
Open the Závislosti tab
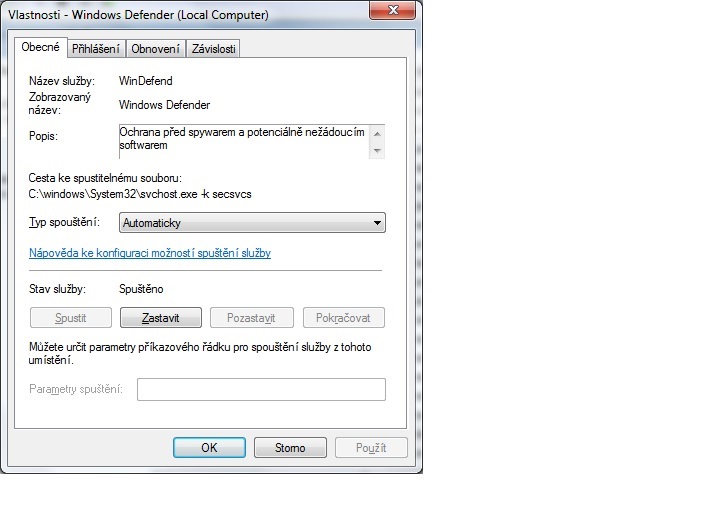coord(213,49)
